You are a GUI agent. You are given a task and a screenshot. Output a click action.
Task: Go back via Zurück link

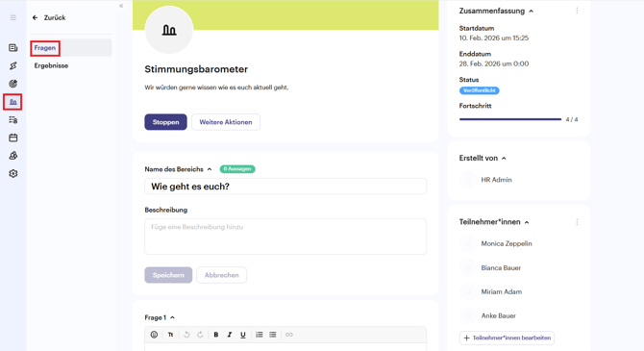[55, 17]
